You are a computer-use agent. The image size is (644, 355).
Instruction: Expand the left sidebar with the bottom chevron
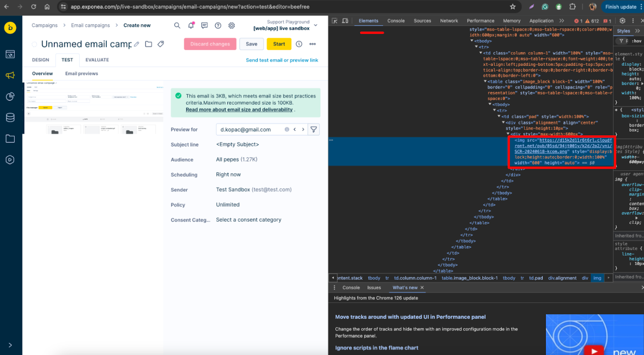pos(10,345)
